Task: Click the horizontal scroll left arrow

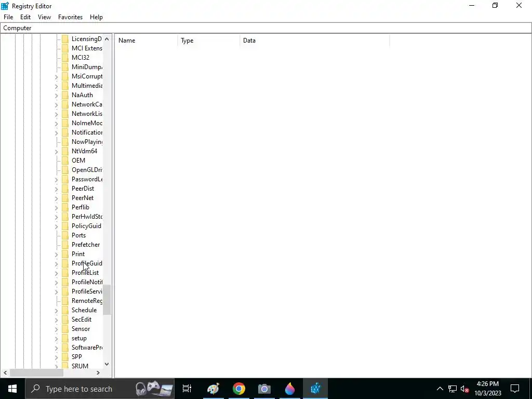Action: 5,373
